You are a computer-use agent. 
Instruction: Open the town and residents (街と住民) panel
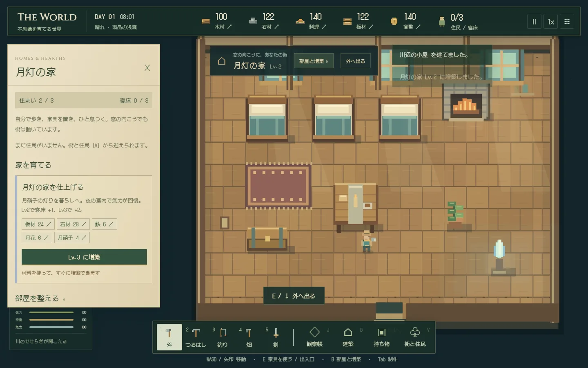pos(415,337)
